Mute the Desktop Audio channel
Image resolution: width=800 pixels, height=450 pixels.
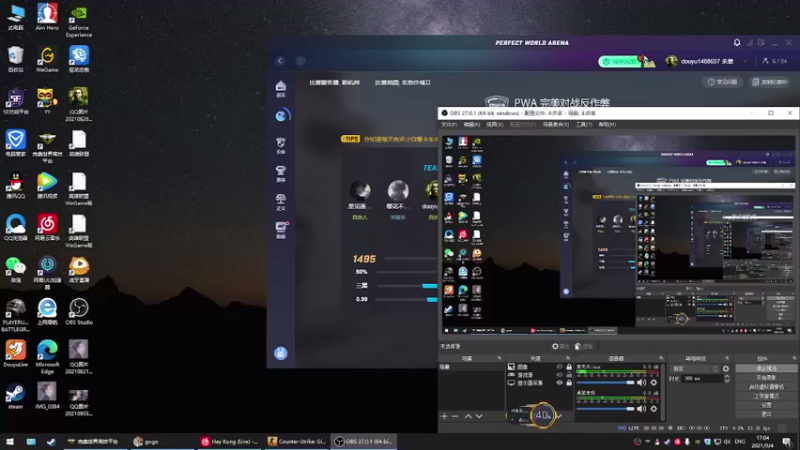(x=641, y=409)
